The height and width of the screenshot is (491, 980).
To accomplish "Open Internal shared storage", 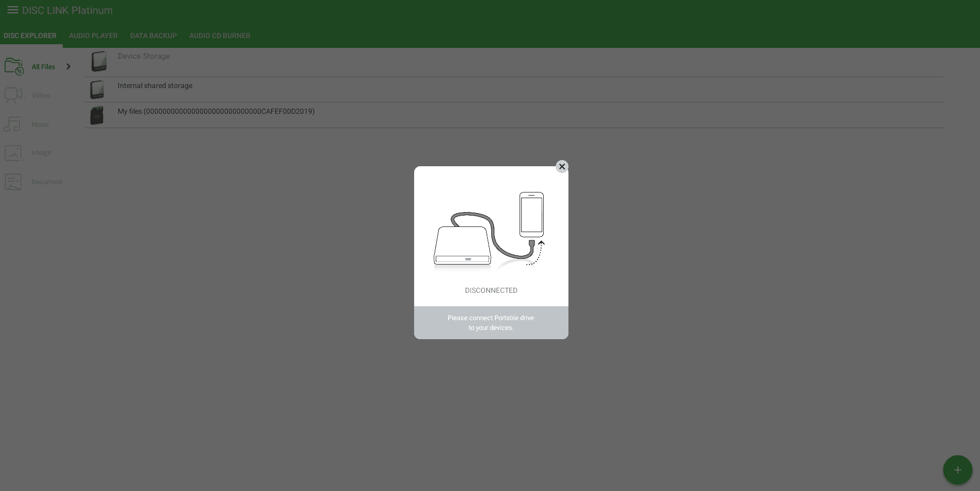I will [155, 86].
